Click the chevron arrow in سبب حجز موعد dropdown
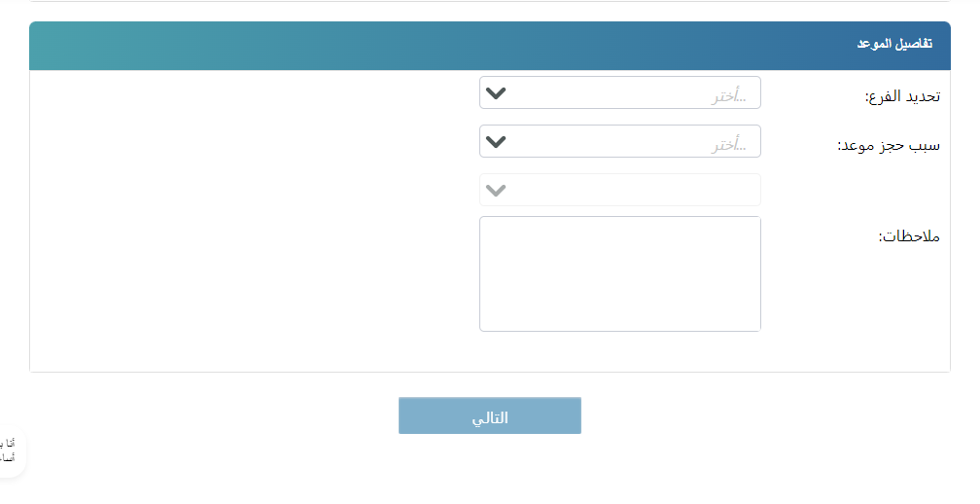Viewport: 980px width, 504px height. tap(496, 142)
